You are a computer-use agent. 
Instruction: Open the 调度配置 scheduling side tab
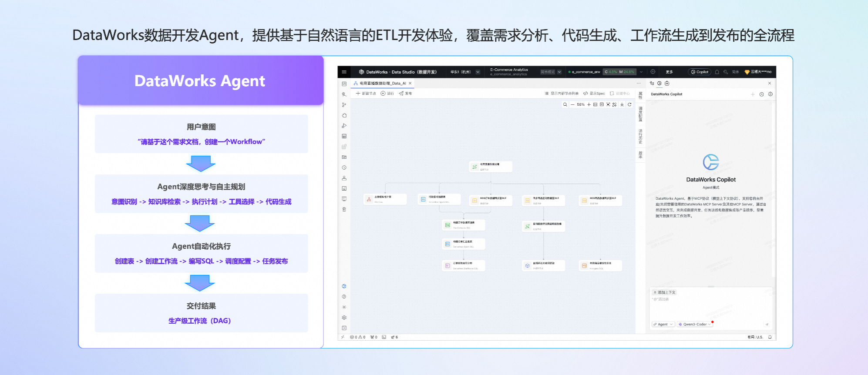pyautogui.click(x=640, y=114)
